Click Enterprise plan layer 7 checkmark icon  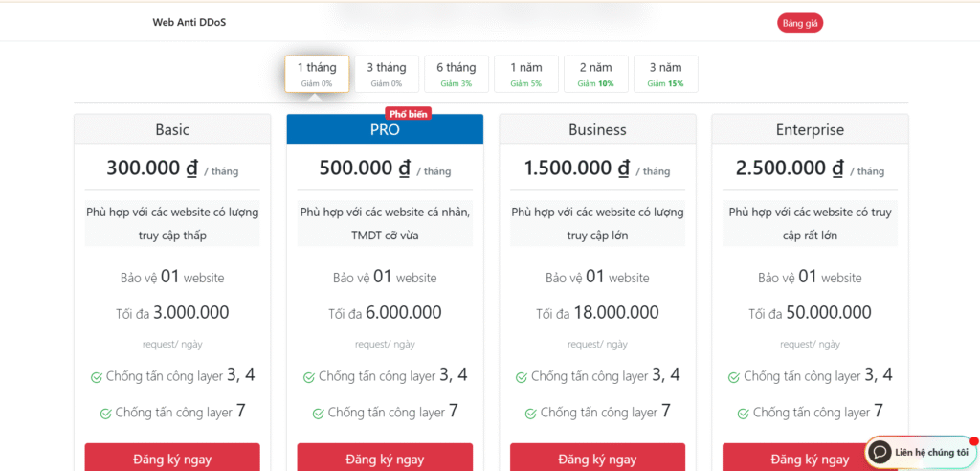[x=743, y=414]
